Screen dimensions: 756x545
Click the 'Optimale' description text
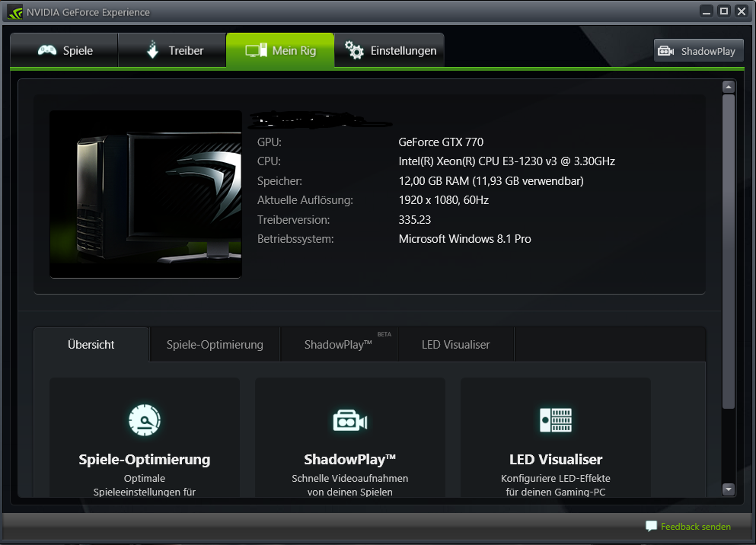pos(145,479)
